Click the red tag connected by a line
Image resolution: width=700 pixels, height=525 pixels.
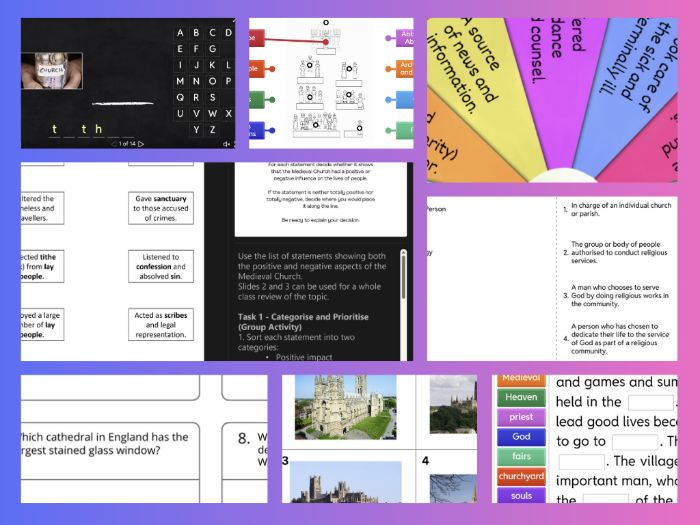coord(257,38)
